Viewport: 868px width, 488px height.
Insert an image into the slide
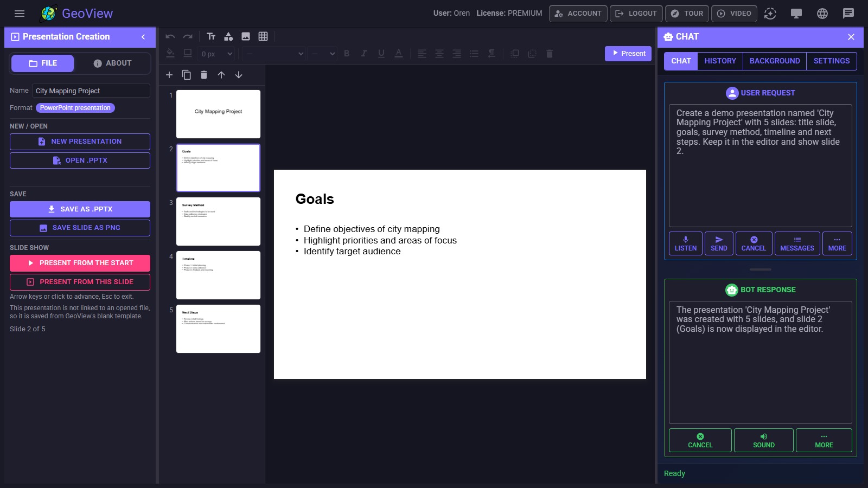(x=246, y=36)
